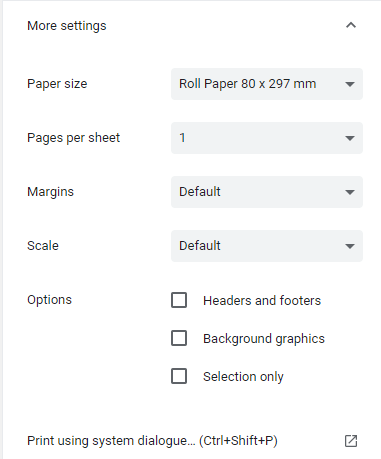
Task: Check the Selection only box
Action: tap(179, 376)
